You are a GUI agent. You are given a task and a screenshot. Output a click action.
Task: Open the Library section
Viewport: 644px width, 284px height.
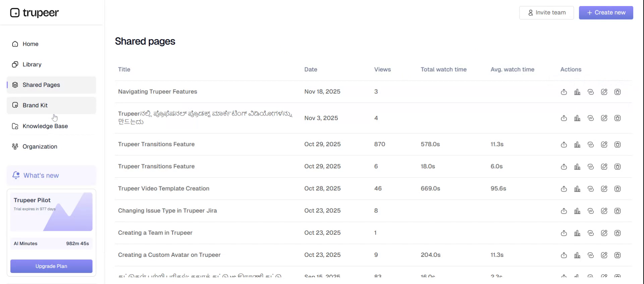[32, 64]
